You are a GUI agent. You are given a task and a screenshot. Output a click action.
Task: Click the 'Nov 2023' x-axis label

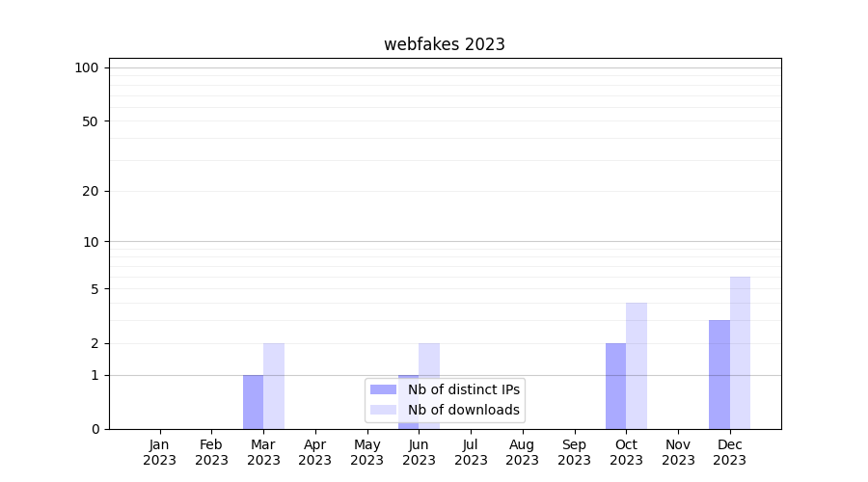point(678,452)
